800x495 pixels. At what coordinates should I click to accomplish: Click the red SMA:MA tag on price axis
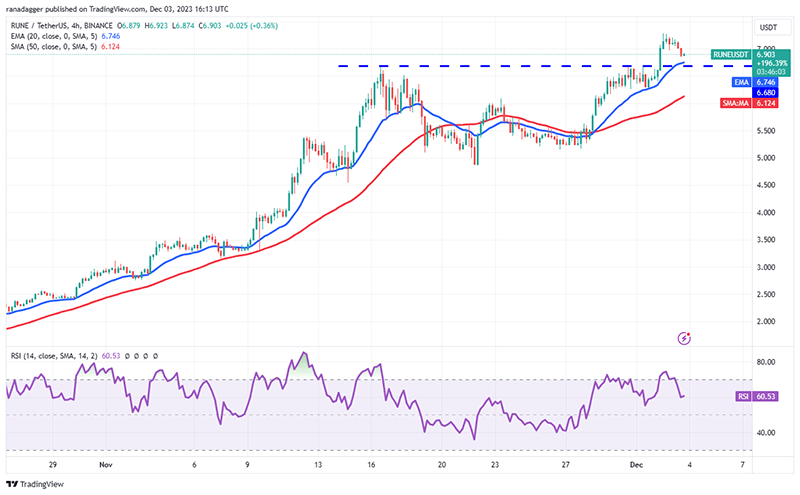(735, 103)
